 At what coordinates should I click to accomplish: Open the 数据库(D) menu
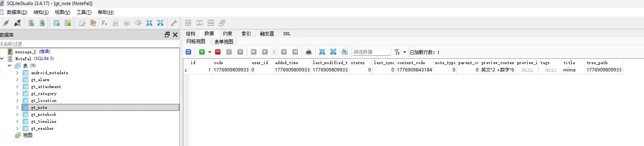pos(17,12)
